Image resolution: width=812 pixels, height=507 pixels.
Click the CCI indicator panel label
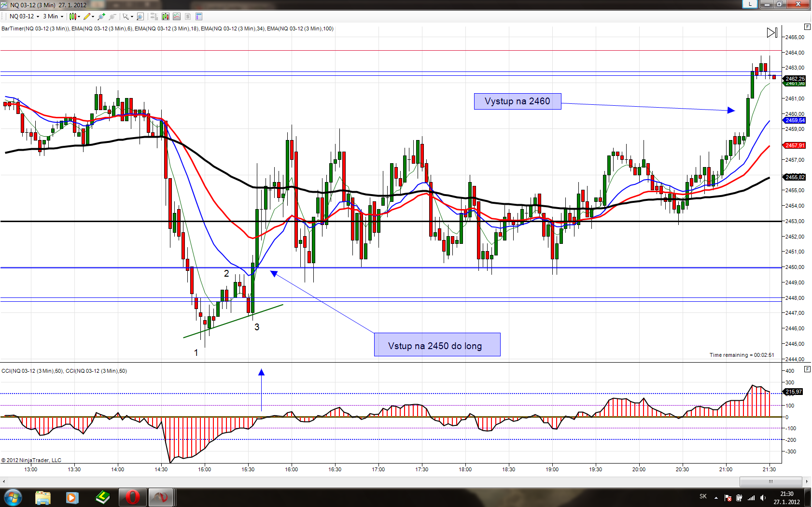(x=64, y=371)
